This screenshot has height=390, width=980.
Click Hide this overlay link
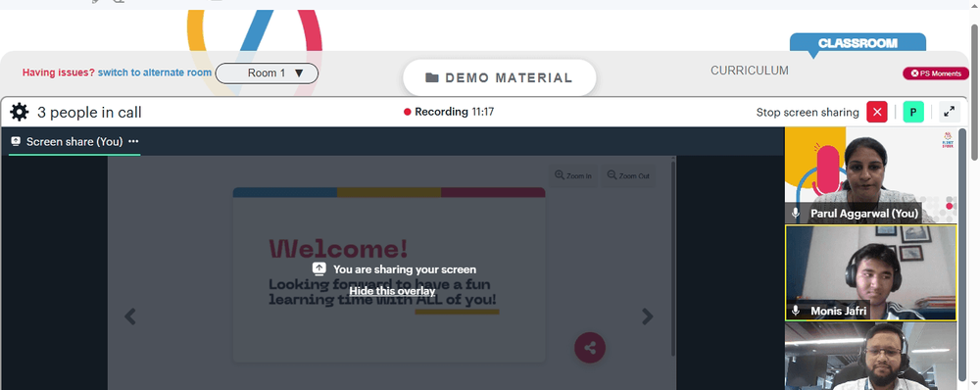pyautogui.click(x=392, y=291)
